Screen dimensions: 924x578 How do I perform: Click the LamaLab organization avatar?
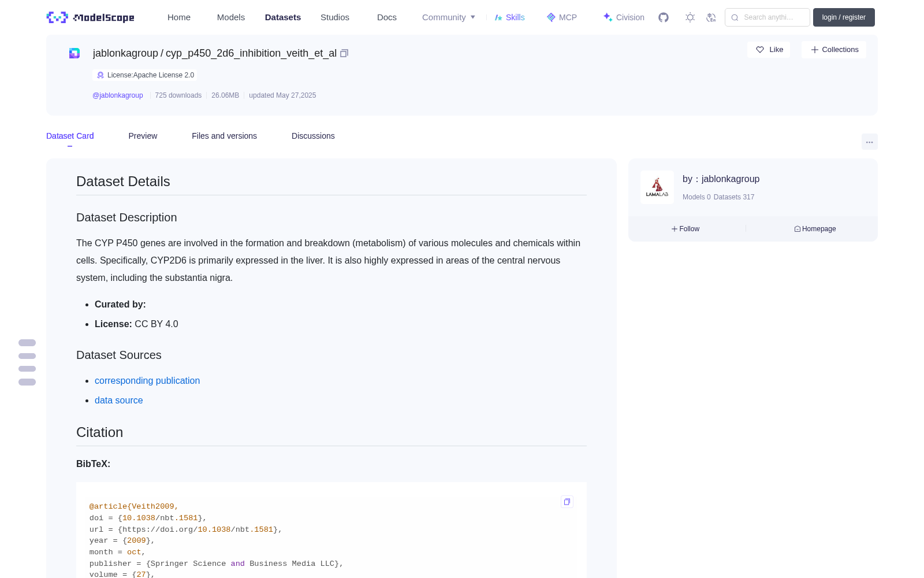click(x=657, y=187)
